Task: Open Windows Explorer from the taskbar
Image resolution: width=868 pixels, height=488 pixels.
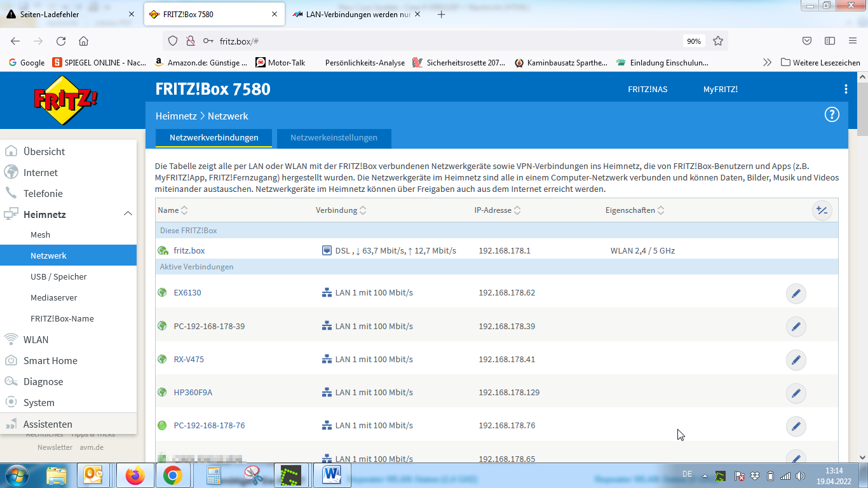Action: click(56, 475)
